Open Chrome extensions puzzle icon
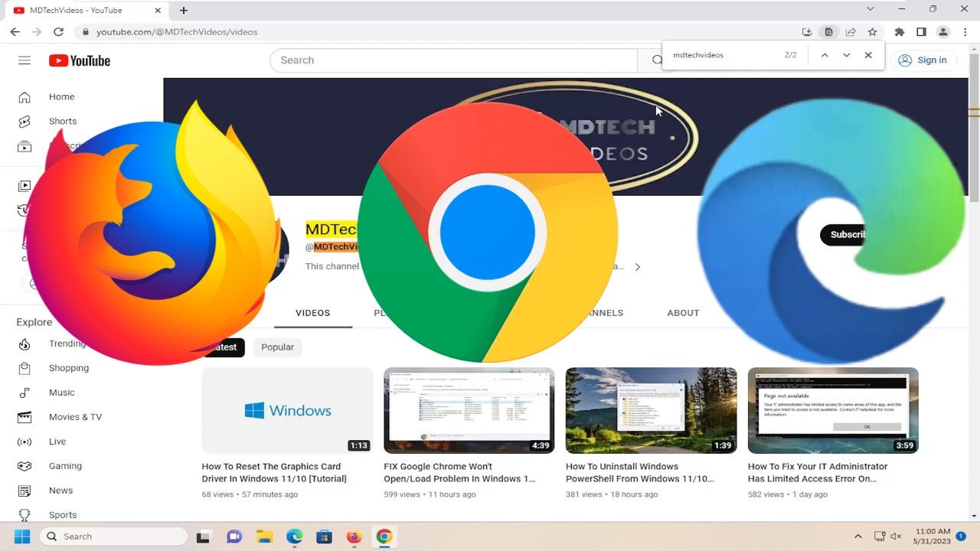 click(900, 32)
